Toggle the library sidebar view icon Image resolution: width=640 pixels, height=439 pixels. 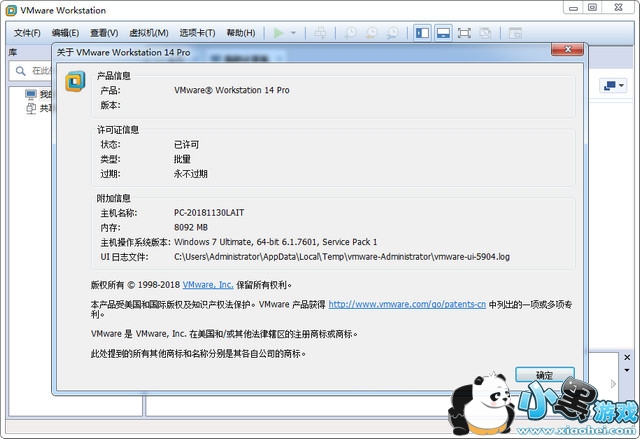[422, 33]
